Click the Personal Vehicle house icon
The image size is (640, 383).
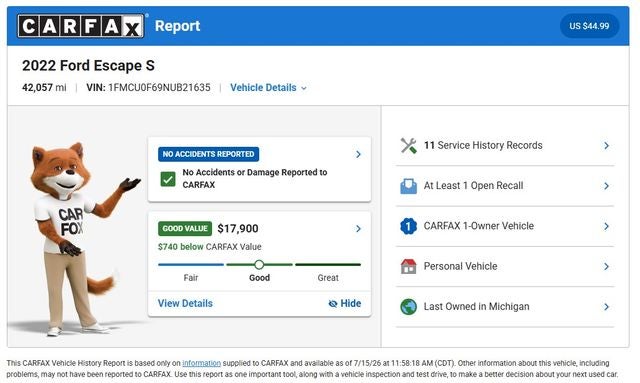click(x=408, y=266)
